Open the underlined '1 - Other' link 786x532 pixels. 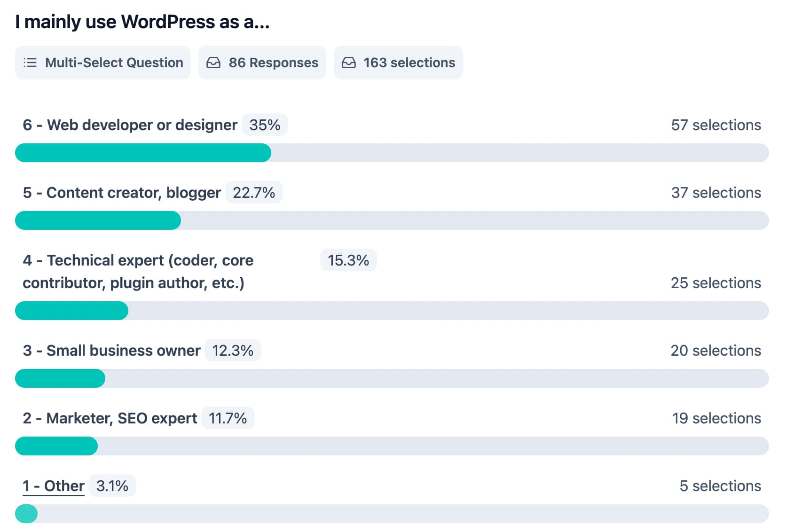(x=54, y=486)
